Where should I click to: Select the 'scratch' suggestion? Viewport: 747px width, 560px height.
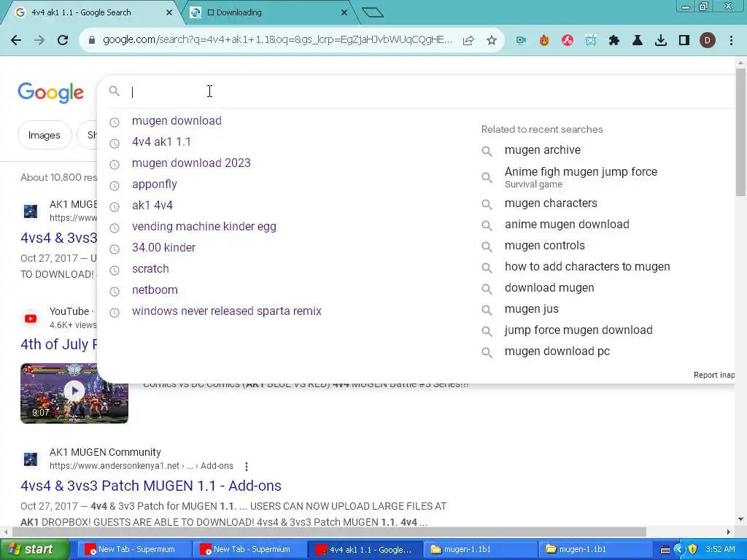150,268
